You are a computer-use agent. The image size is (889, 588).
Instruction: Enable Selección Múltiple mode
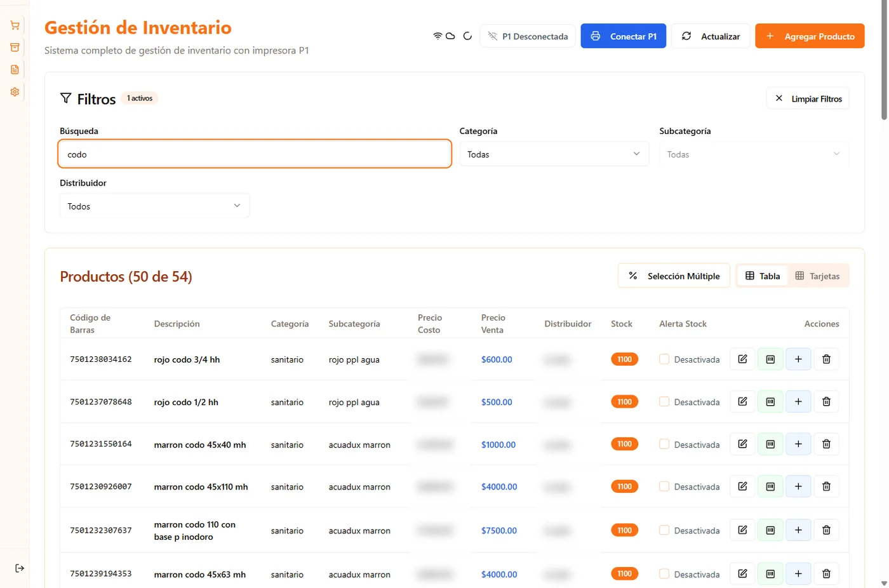click(x=674, y=276)
